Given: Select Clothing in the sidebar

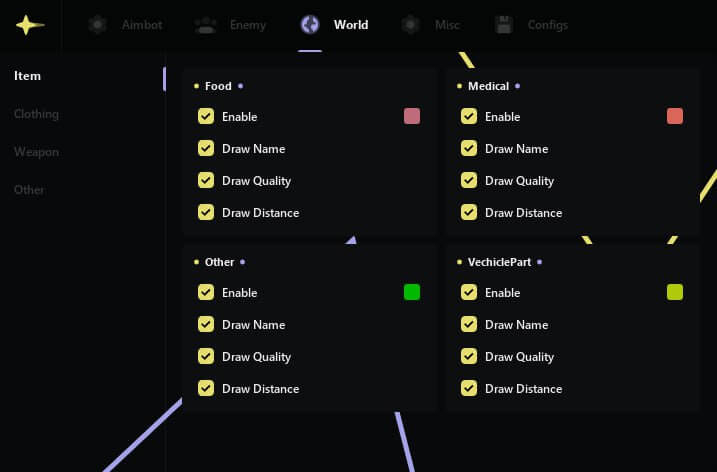Looking at the screenshot, I should tap(36, 114).
